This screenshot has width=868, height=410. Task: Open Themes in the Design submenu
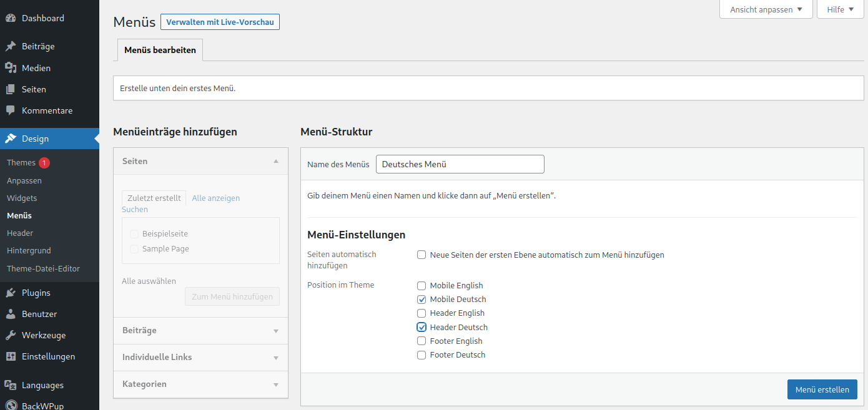click(x=21, y=162)
